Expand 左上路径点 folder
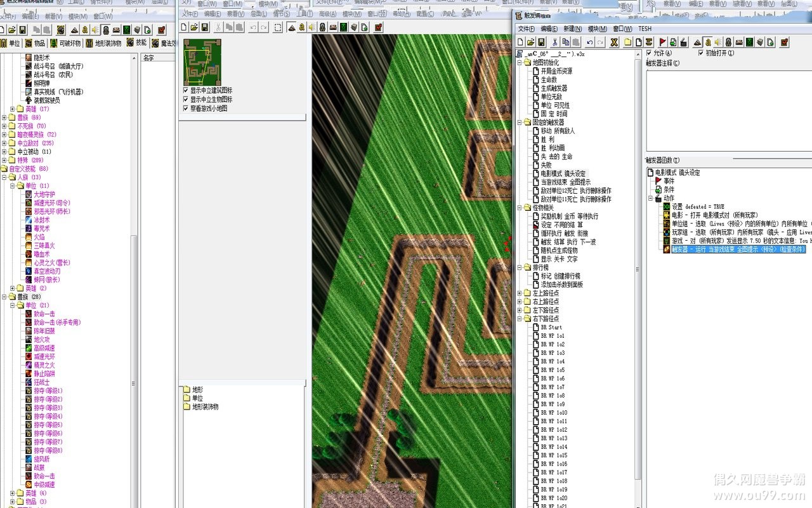The image size is (812, 508). 520,293
